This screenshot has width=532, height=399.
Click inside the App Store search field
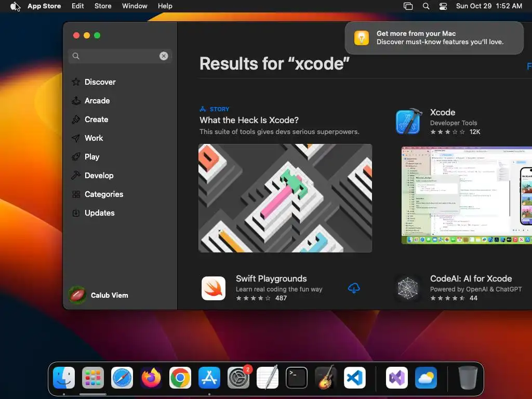[120, 56]
